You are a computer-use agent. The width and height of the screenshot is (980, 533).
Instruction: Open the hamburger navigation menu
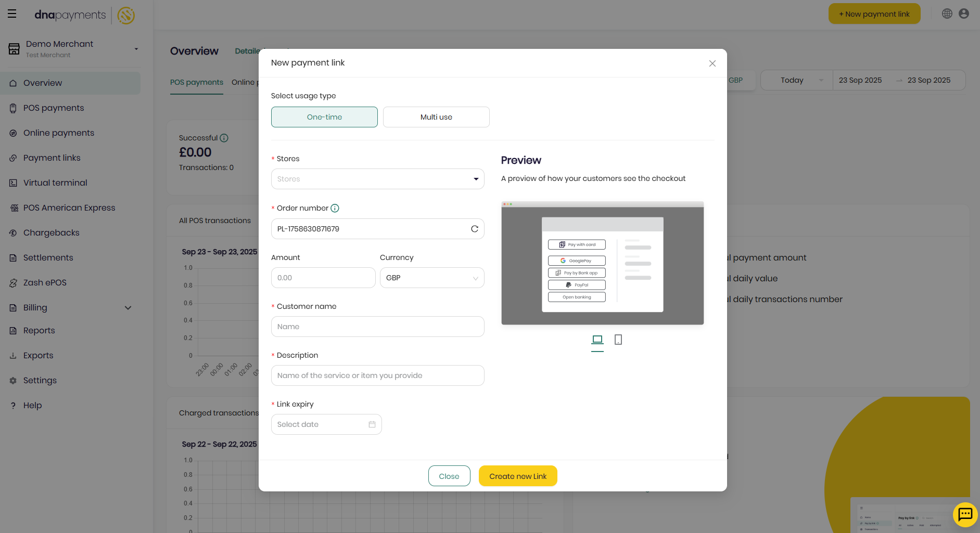coord(11,14)
